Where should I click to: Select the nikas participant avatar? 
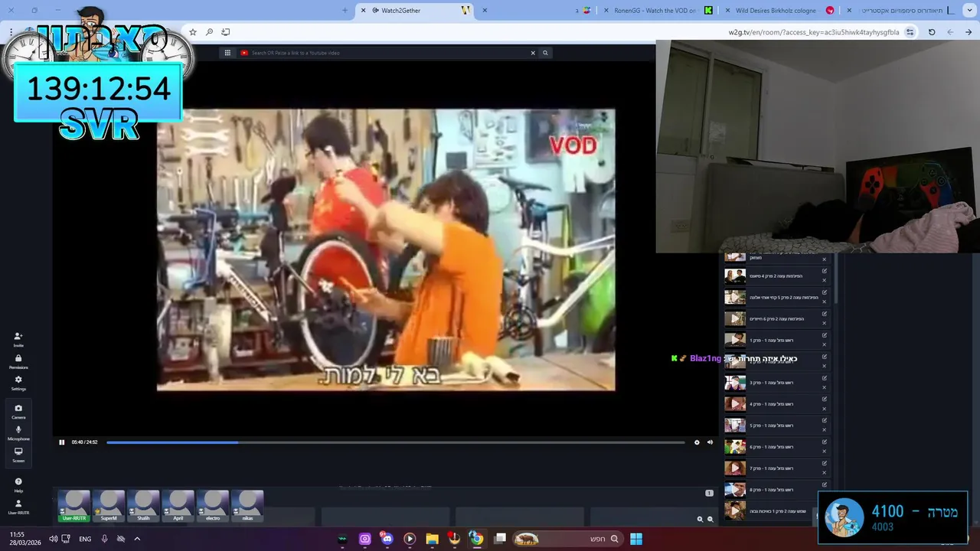pyautogui.click(x=247, y=506)
